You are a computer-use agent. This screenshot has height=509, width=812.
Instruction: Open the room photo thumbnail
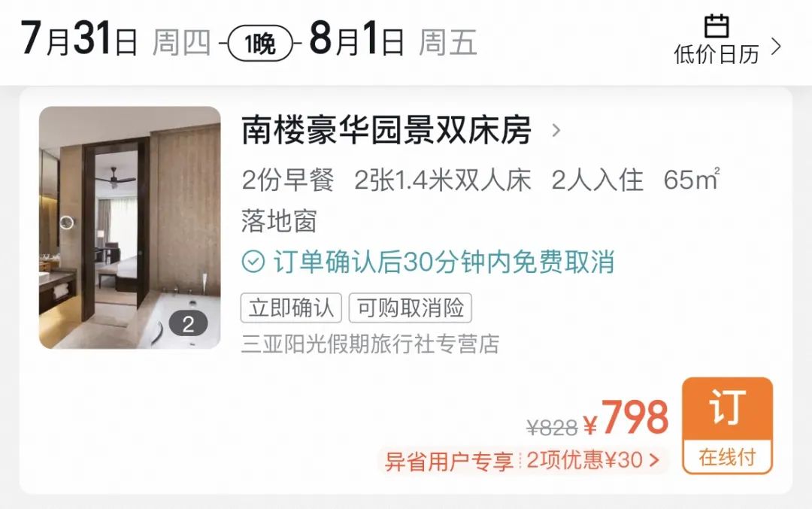[130, 227]
